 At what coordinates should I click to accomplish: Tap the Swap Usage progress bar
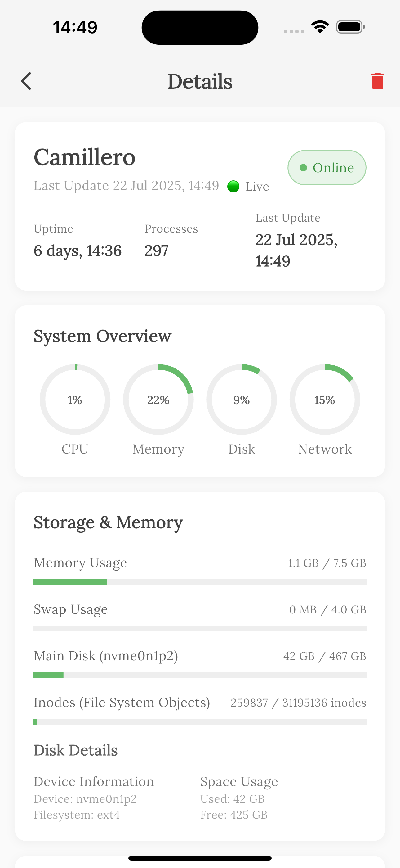point(200,628)
